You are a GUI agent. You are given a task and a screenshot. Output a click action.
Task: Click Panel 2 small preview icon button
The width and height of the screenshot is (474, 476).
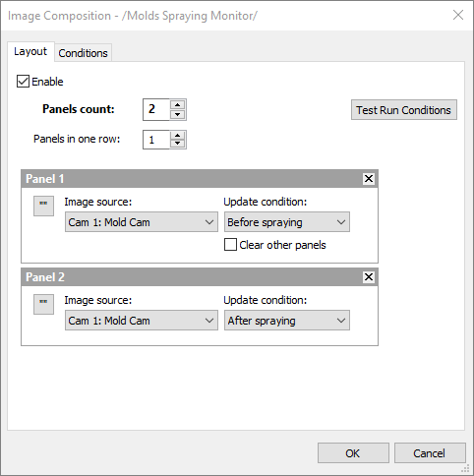43,304
